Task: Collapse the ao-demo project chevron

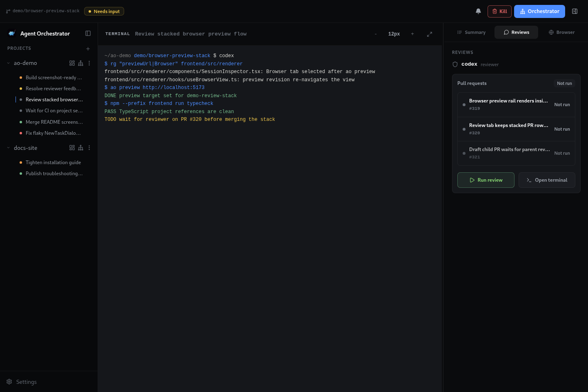Action: click(x=8, y=63)
